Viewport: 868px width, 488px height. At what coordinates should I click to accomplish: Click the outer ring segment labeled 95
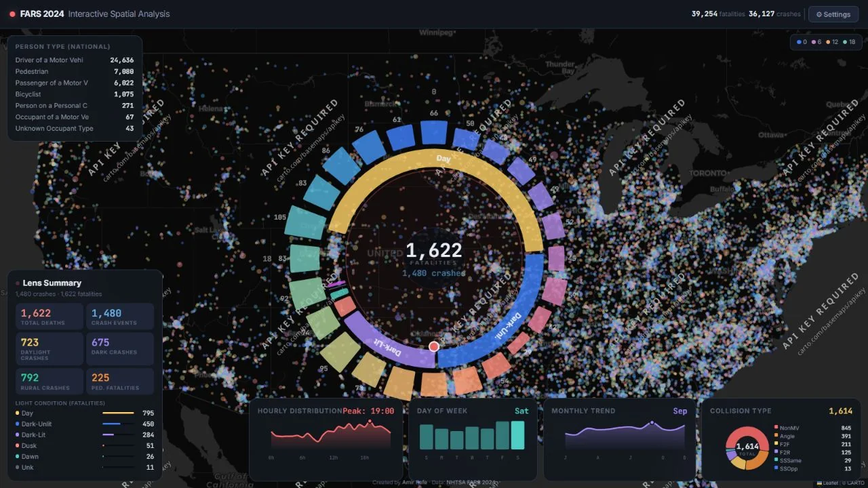[340, 351]
